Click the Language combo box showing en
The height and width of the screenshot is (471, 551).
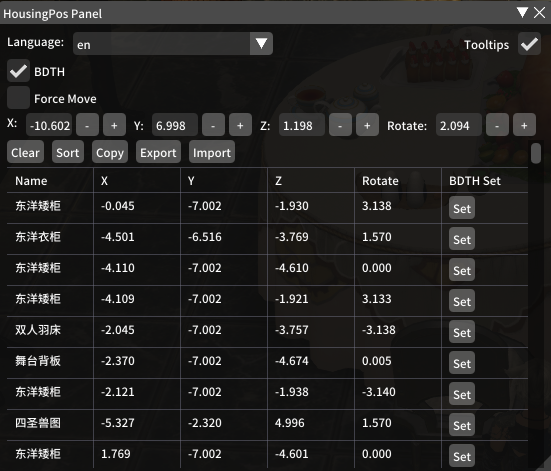173,44
